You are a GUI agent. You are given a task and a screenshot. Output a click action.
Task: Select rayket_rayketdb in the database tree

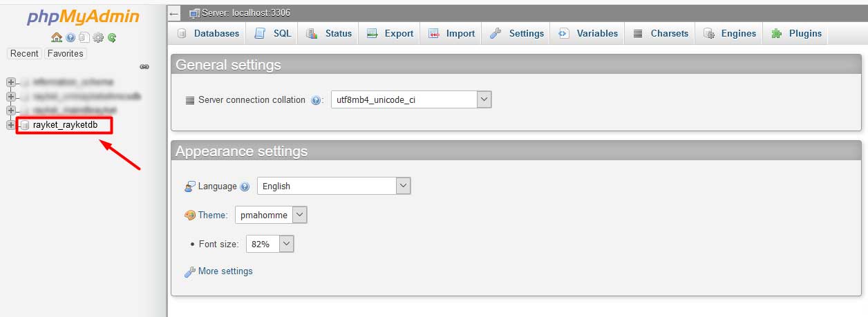65,125
